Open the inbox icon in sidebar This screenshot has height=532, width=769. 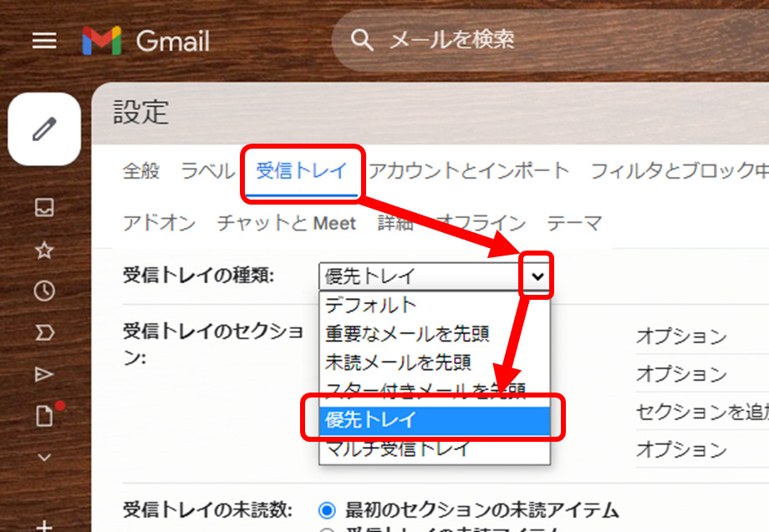[x=44, y=207]
